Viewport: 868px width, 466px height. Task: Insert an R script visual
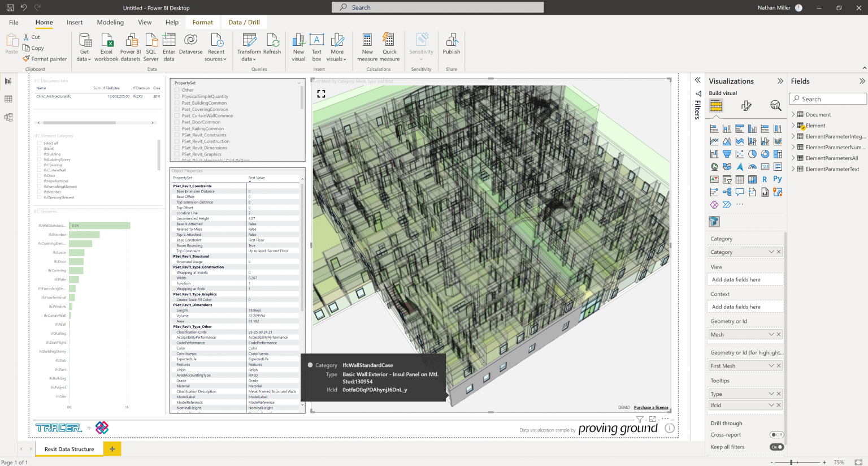[x=764, y=179]
